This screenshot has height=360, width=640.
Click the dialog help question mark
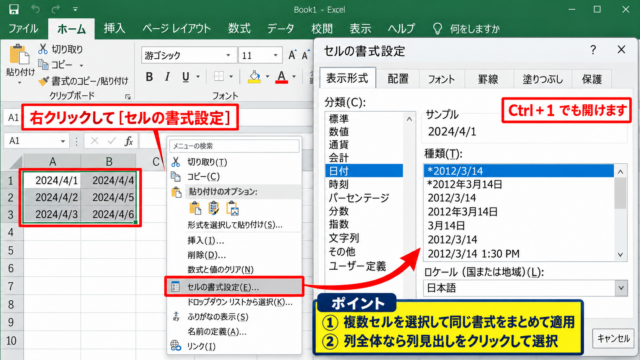tap(593, 50)
